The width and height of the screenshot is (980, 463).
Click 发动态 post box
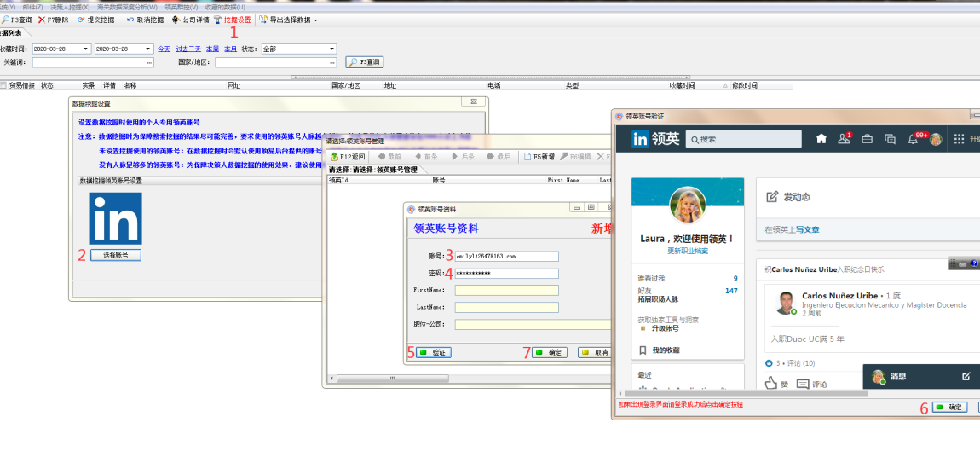pos(868,197)
